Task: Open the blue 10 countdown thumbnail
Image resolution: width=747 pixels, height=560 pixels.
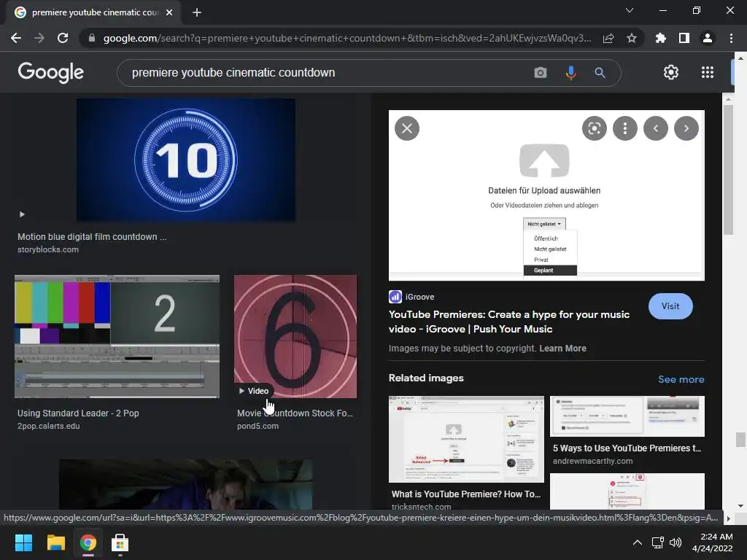Action: (186, 160)
